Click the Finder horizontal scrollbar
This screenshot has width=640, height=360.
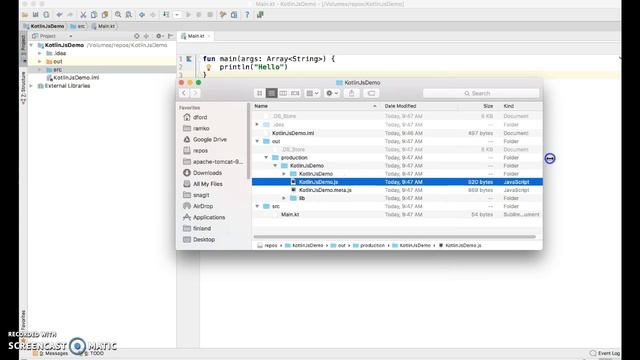(x=394, y=237)
